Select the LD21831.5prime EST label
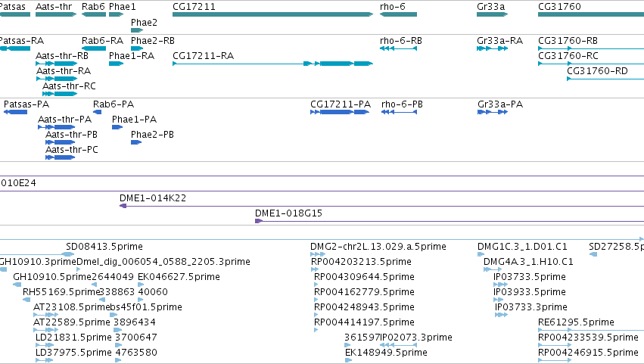 point(73,338)
